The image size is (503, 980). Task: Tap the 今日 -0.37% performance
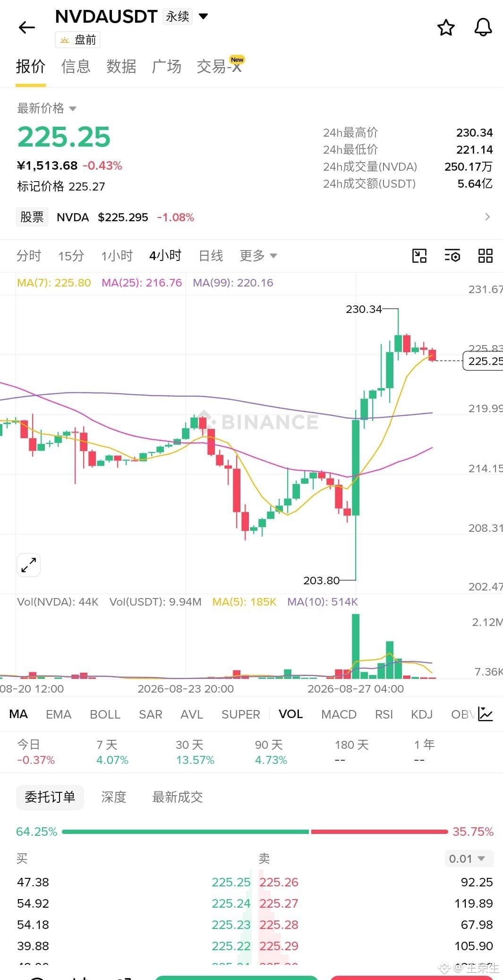pyautogui.click(x=36, y=752)
